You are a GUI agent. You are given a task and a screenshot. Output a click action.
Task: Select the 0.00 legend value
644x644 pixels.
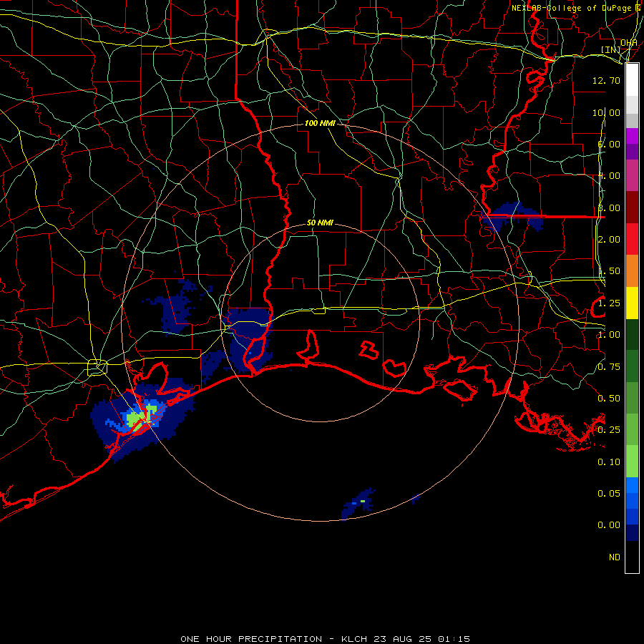click(x=609, y=525)
